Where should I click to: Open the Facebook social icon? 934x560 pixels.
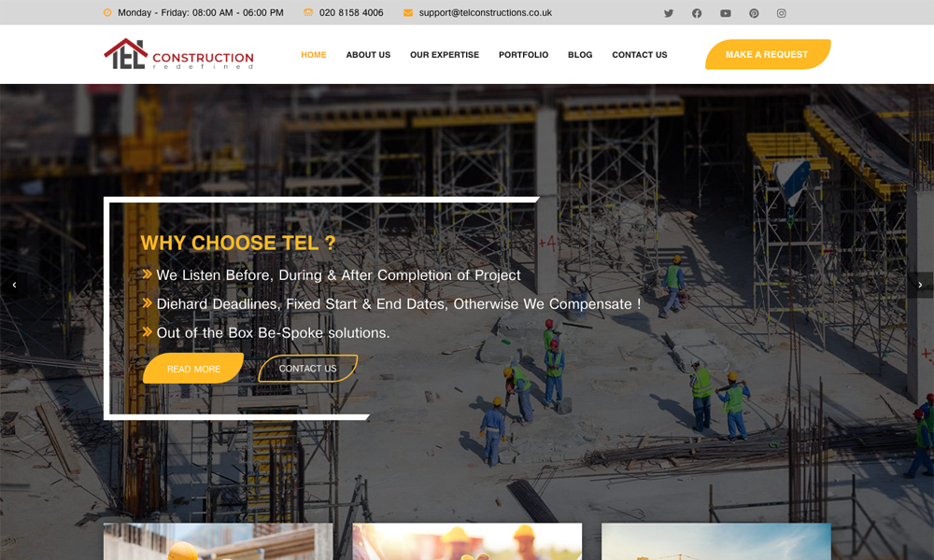pos(697,13)
